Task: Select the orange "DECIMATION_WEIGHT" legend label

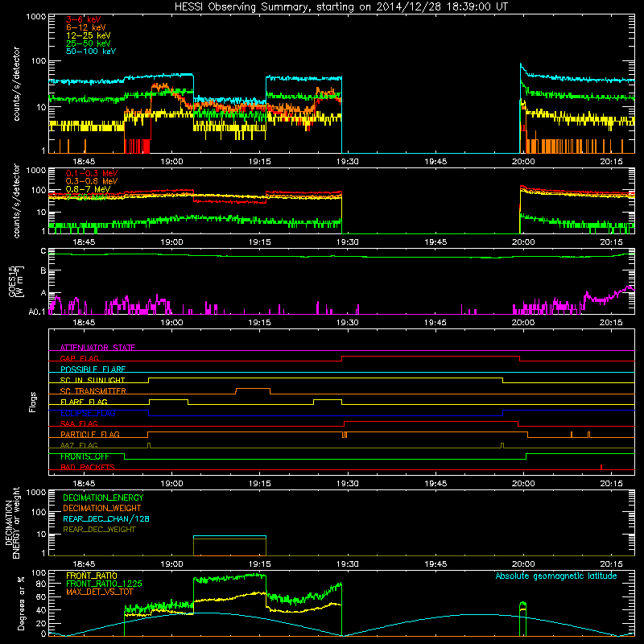Action: [102, 508]
